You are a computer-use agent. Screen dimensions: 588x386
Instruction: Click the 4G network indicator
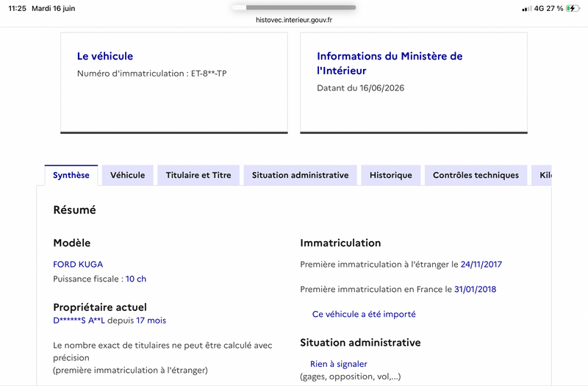point(539,8)
